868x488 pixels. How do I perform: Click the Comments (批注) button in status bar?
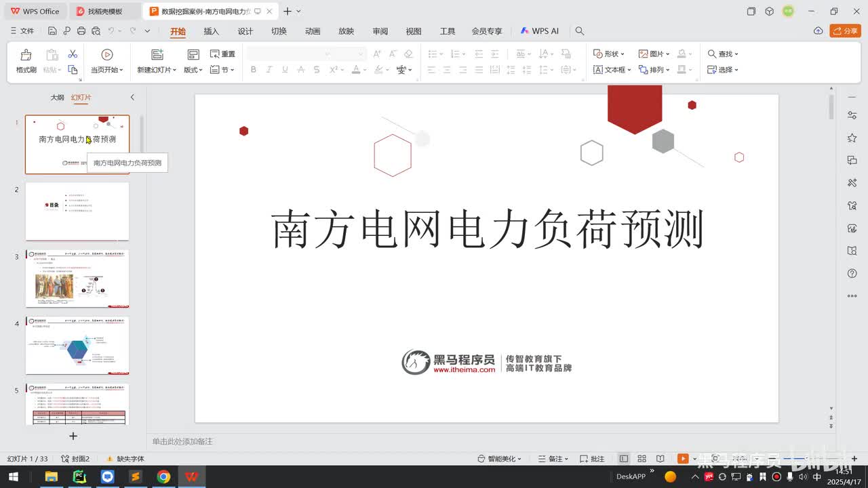[591, 459]
